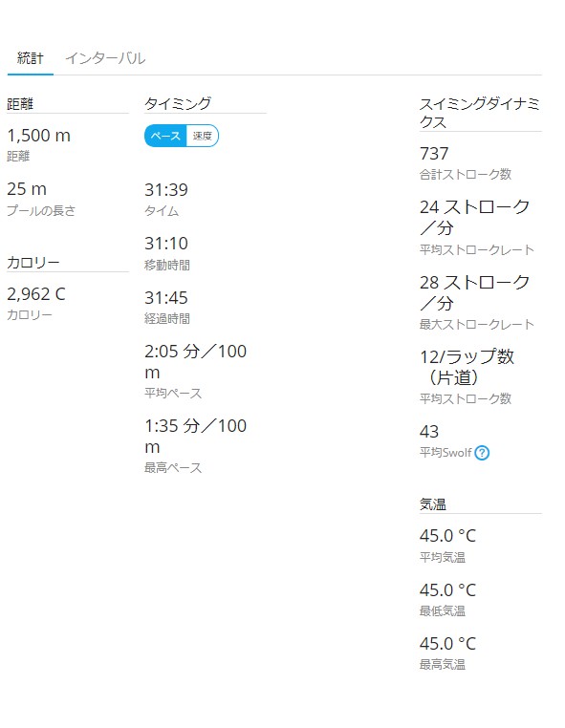565x728 pixels.
Task: Select the 統計 tab
Action: pyautogui.click(x=31, y=58)
